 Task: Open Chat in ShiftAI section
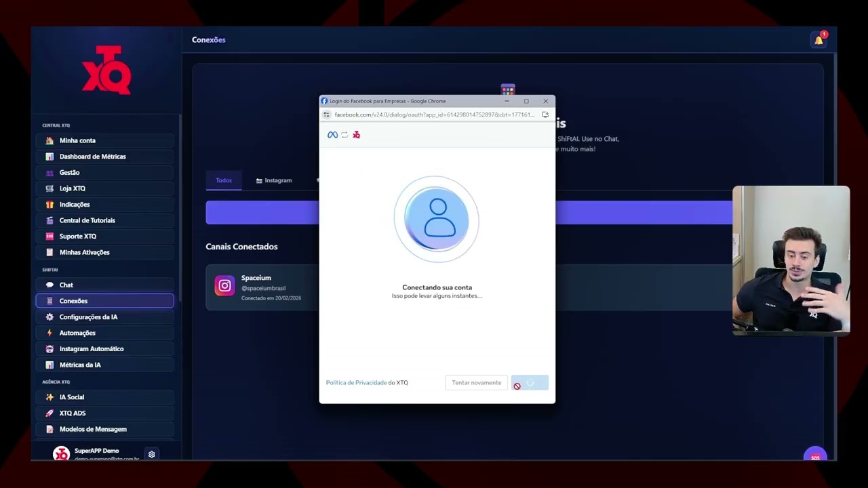pyautogui.click(x=104, y=285)
